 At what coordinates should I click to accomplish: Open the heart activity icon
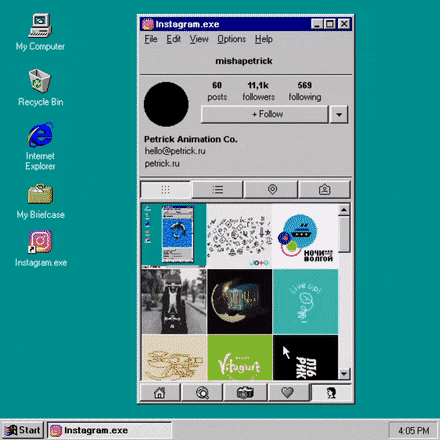tap(287, 393)
